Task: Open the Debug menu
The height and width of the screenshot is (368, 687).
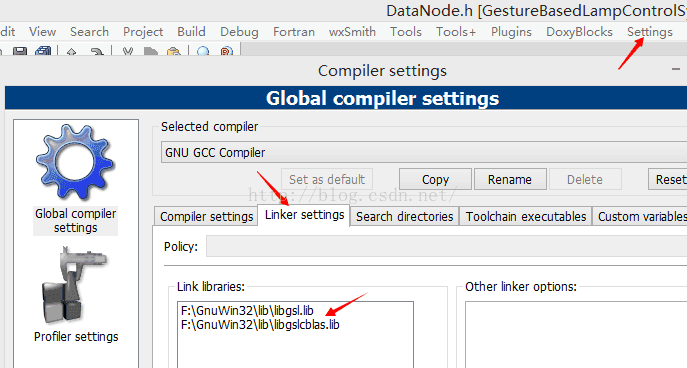Action: pos(239,32)
